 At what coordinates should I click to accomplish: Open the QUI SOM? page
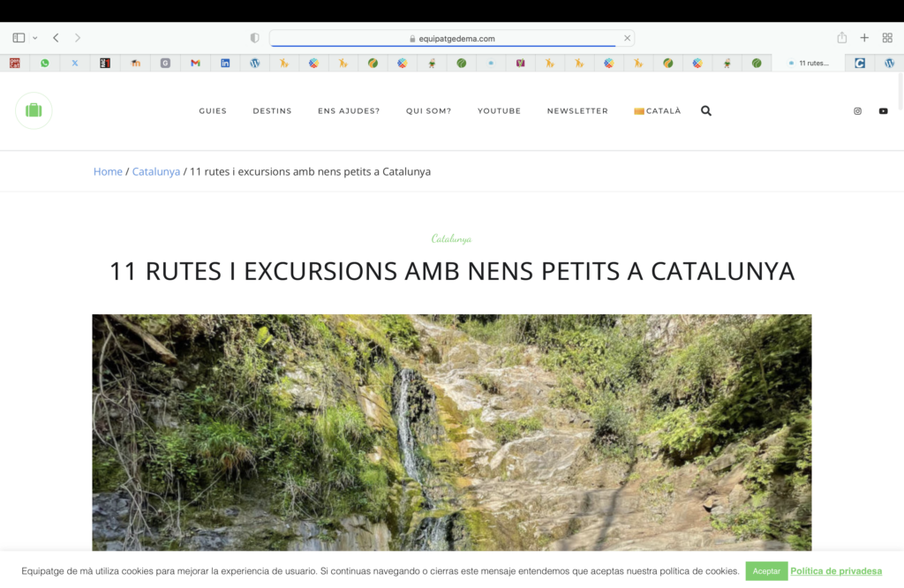coord(428,110)
